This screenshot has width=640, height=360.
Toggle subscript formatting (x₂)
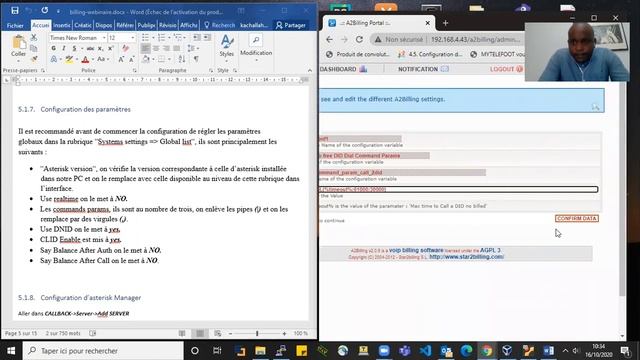(x=100, y=48)
